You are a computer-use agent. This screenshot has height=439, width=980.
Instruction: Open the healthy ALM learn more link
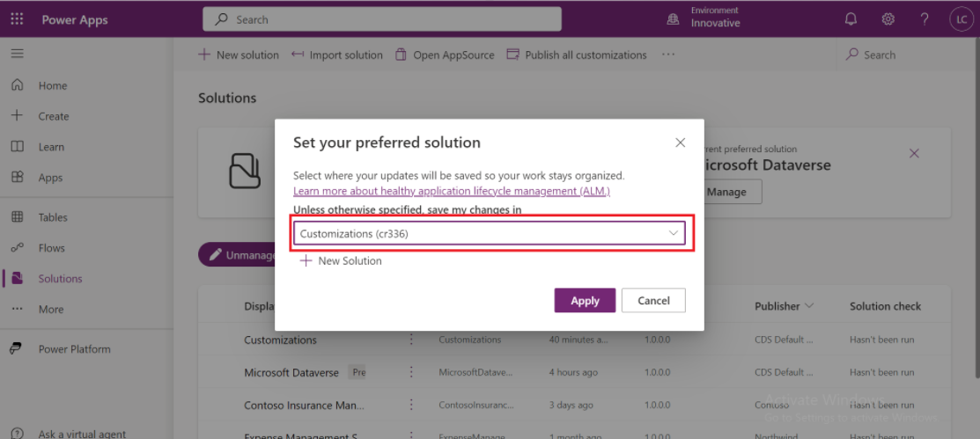(x=451, y=191)
